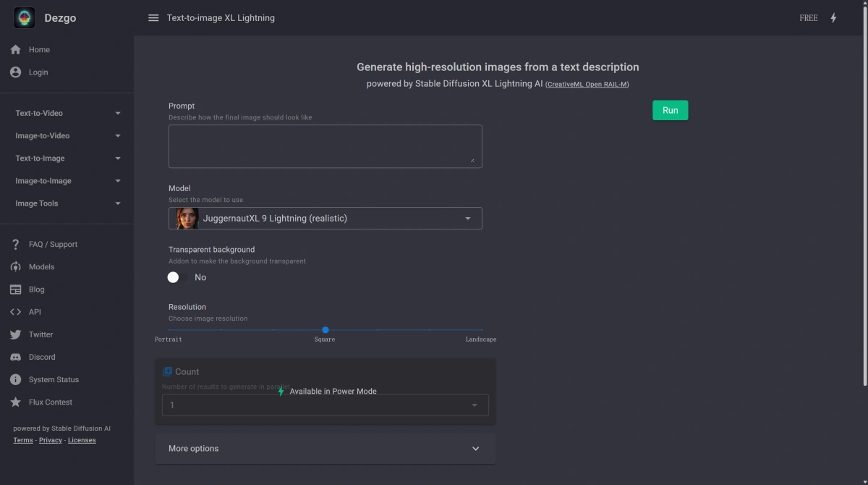Click the Home house icon

15,50
